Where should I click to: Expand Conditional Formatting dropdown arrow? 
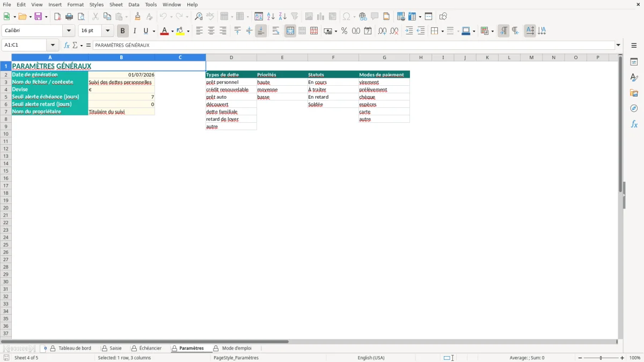(x=492, y=31)
